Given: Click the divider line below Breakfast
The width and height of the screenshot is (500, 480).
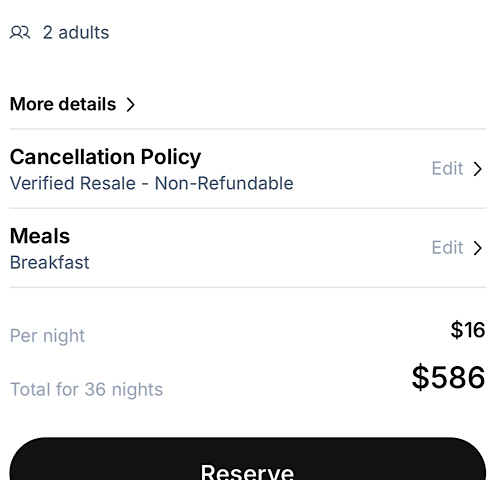Looking at the screenshot, I should pyautogui.click(x=248, y=287).
